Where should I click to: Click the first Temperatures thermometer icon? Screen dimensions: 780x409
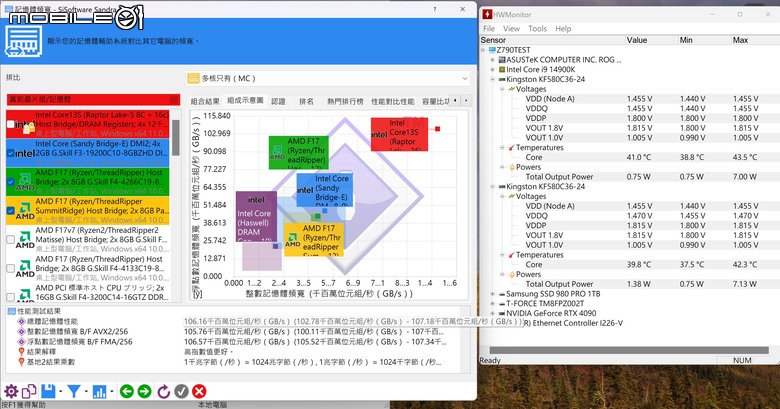(x=511, y=148)
